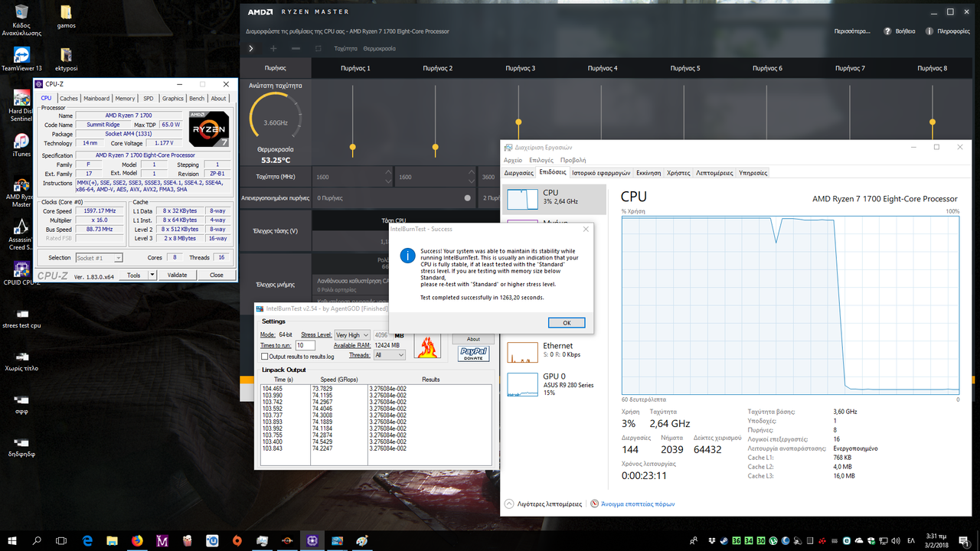Open the 'stress test cpu' desktop file
Viewport: 980px width, 551px height.
click(21, 319)
